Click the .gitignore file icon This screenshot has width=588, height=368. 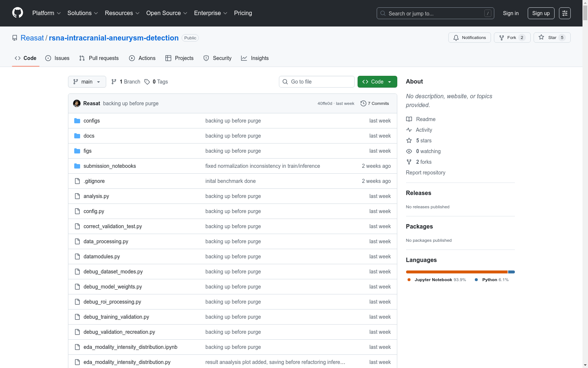coord(77,181)
